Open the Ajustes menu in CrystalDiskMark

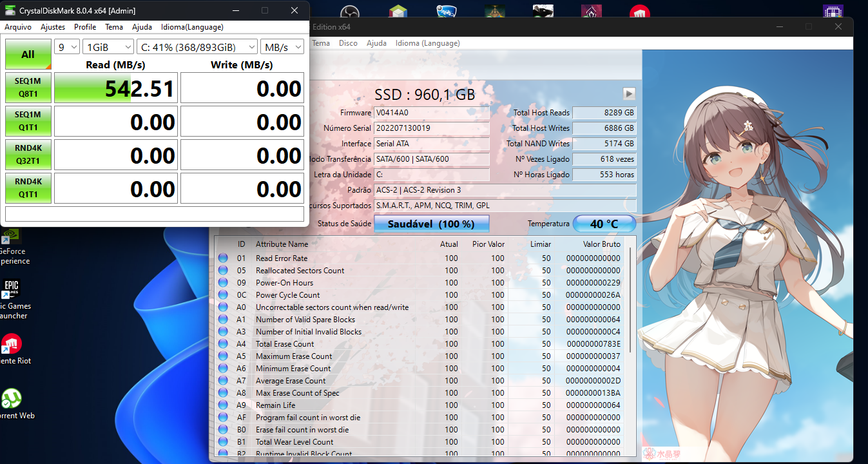tap(53, 27)
